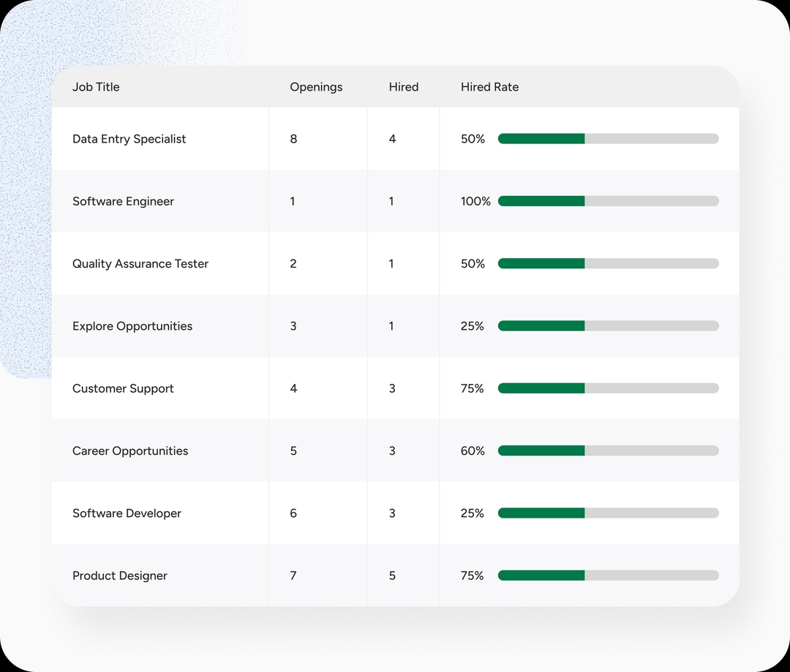Click the hired count 5 for Product Designer
This screenshot has height=672, width=790.
pos(392,575)
